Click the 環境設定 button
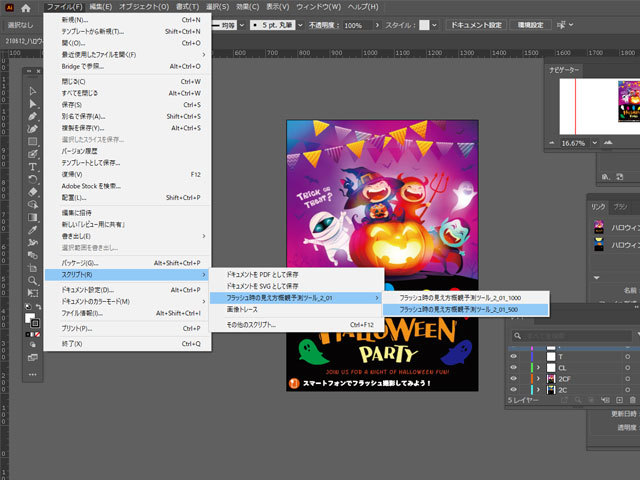Viewport: 640px width, 480px height. [530, 25]
